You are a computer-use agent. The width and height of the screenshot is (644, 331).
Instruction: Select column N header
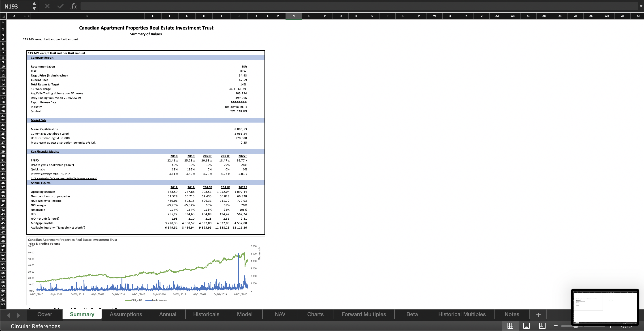point(294,16)
